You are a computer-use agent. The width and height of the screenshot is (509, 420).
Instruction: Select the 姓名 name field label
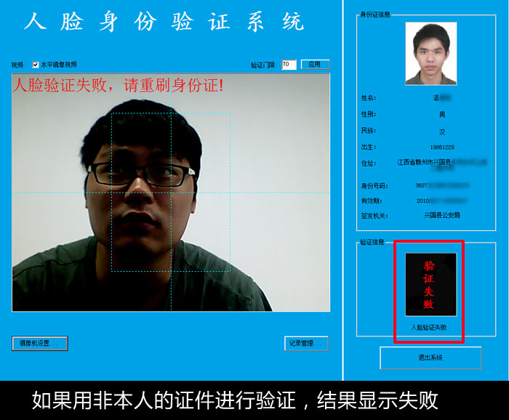point(369,97)
